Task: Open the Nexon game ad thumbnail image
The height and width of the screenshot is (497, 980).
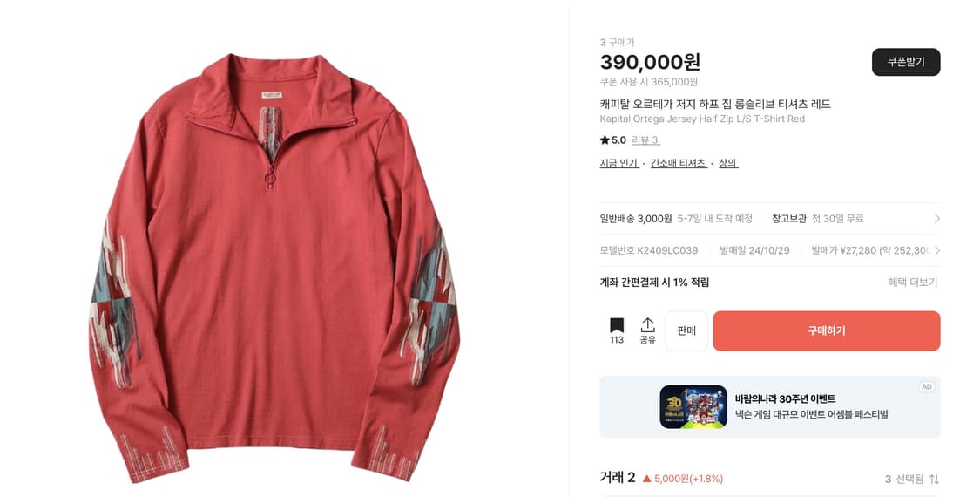Action: tap(693, 407)
